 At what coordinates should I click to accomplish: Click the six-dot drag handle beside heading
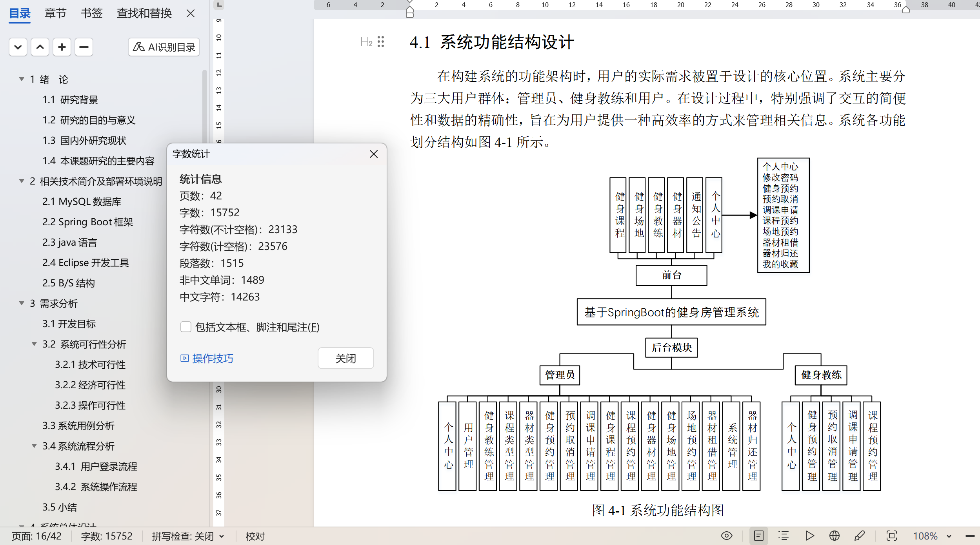click(x=381, y=42)
